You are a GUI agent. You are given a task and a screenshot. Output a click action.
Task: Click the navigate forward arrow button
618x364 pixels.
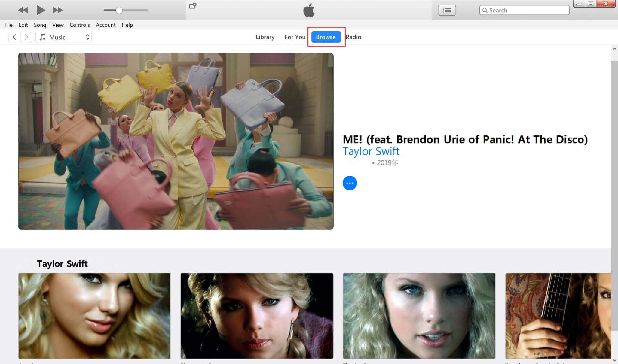(26, 37)
